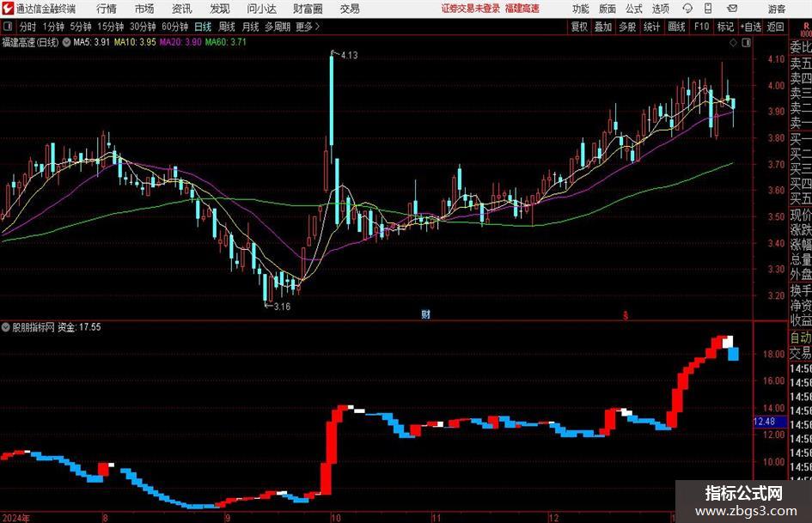
Task: Open the 功能 menu
Action: coord(581,9)
